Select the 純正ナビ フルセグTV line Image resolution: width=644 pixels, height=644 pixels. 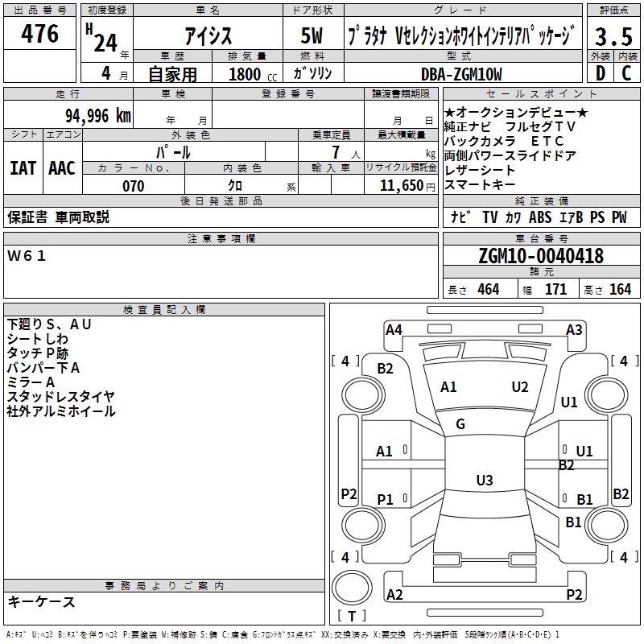pos(510,126)
